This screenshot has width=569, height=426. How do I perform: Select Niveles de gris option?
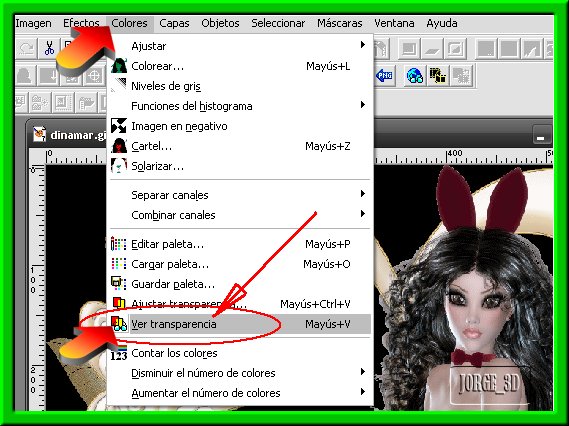coord(240,86)
